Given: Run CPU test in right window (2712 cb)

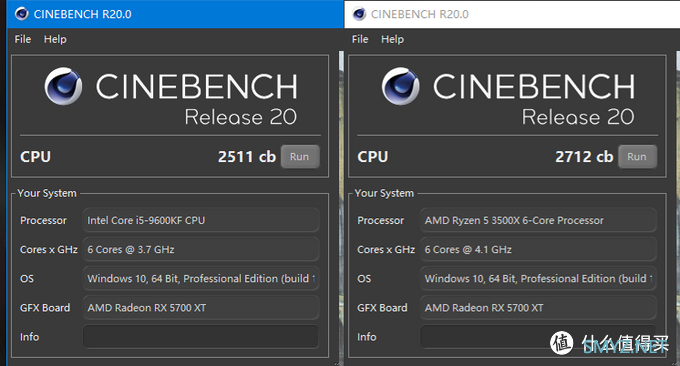Looking at the screenshot, I should pos(637,157).
